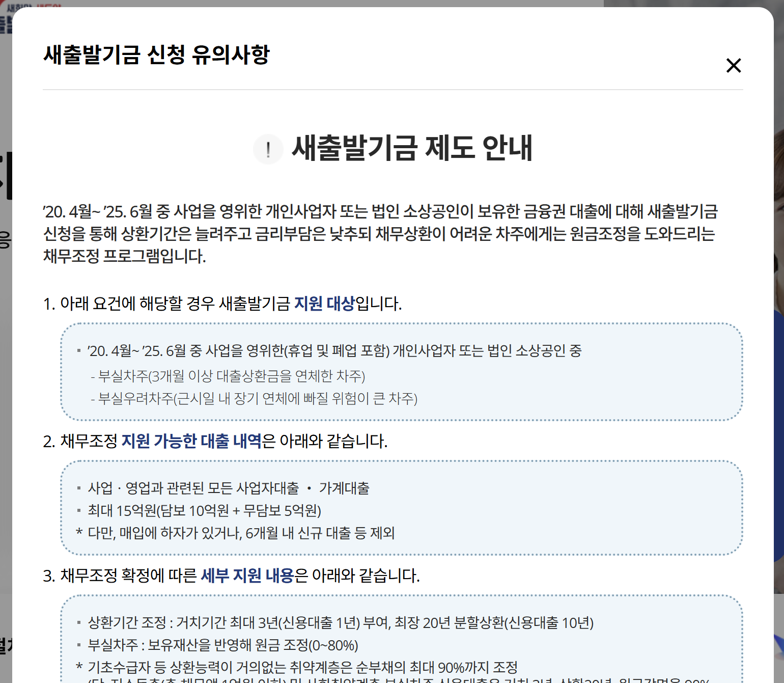The height and width of the screenshot is (683, 784).
Task: Click the bullet before 상환기간 조정 line
Action: pos(79,623)
